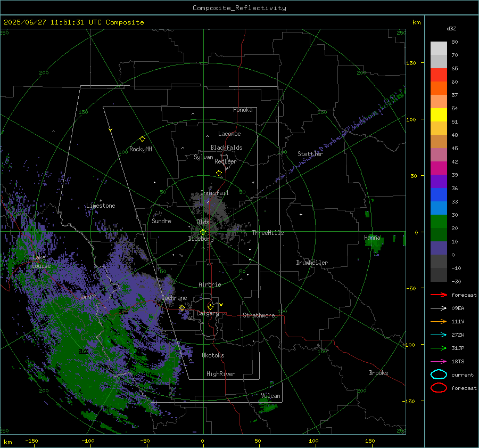Click the Airdrie city label

click(x=210, y=284)
